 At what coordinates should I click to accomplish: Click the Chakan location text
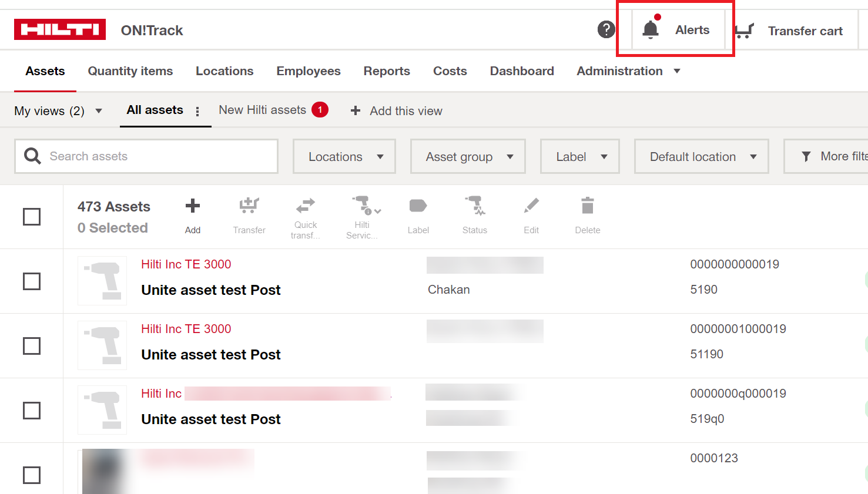pyautogui.click(x=449, y=290)
